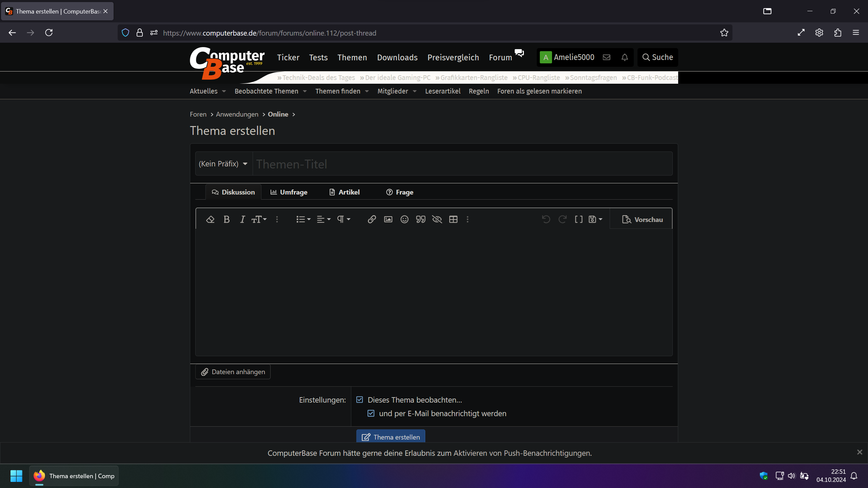This screenshot has width=868, height=488.
Task: Click the Bold formatting icon
Action: pyautogui.click(x=226, y=220)
